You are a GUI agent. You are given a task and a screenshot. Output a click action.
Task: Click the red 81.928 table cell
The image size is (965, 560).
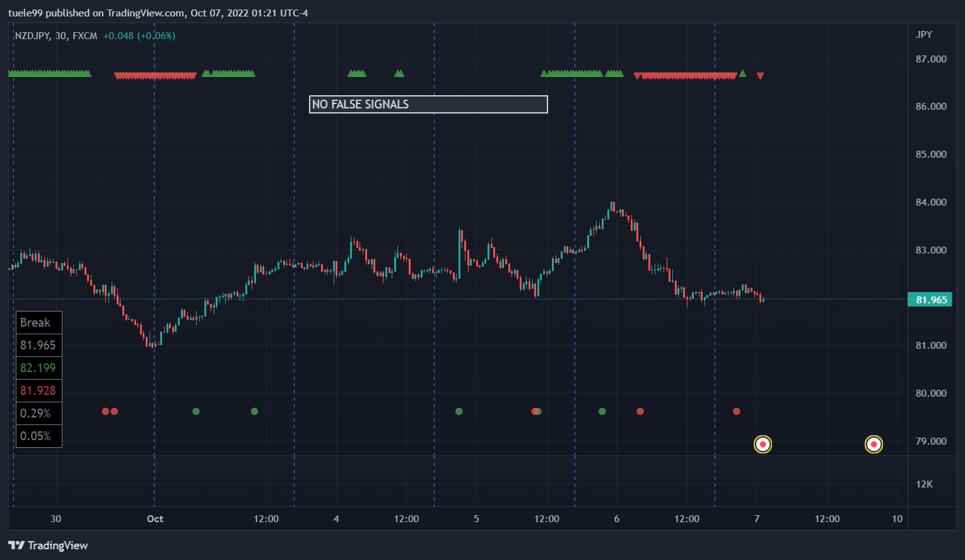[x=39, y=391]
